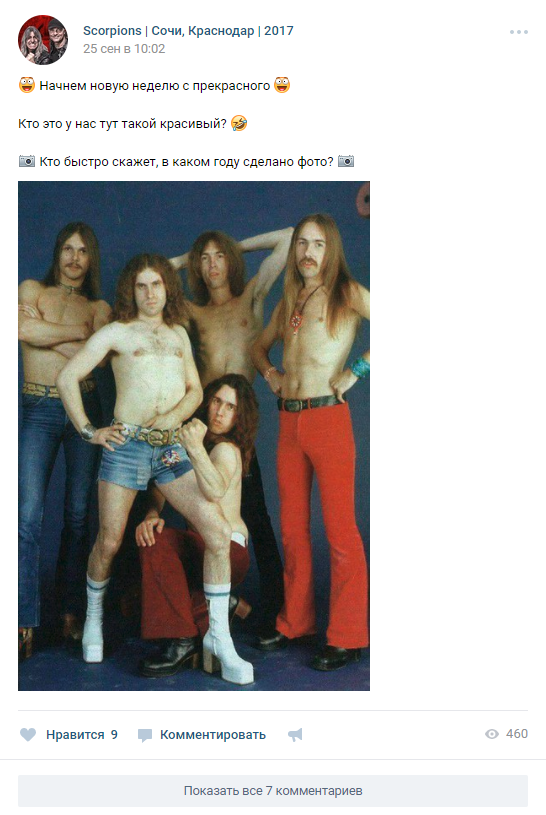This screenshot has height=815, width=546.
Task: Click the comment speech bubble icon
Action: 145,735
